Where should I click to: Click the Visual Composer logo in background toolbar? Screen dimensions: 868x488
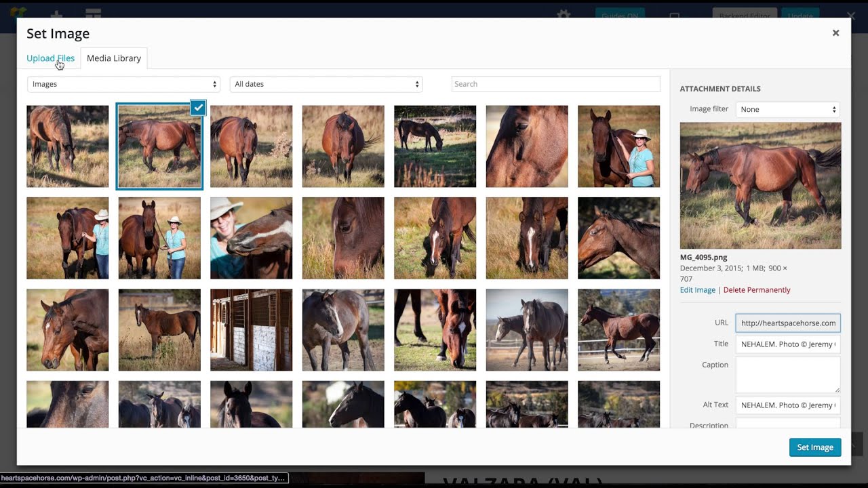[18, 14]
